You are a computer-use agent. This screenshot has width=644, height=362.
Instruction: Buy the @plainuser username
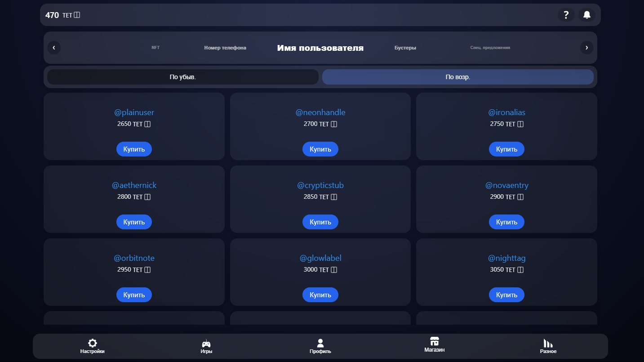tap(134, 149)
